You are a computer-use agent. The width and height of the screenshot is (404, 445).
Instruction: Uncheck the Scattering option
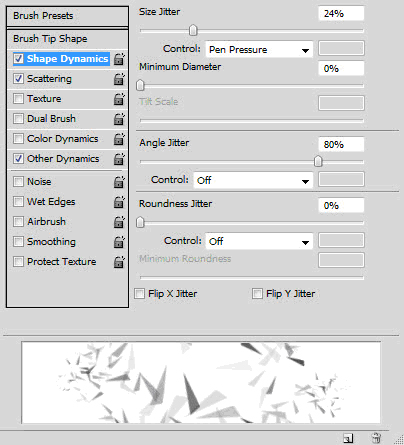(18, 79)
